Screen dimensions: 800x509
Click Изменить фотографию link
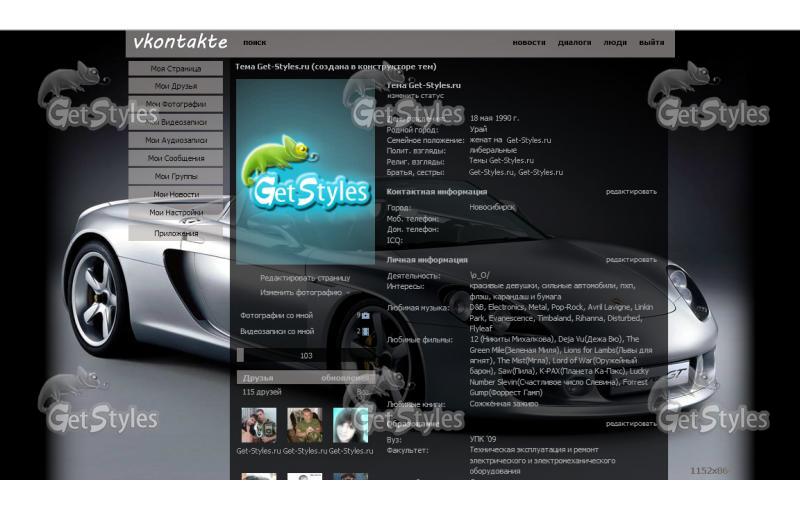tap(301, 293)
